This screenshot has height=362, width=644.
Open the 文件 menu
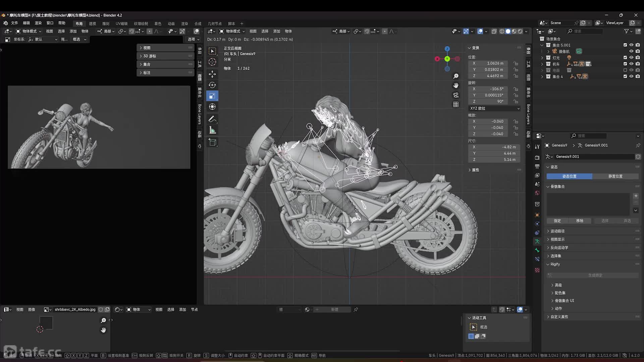pos(14,23)
